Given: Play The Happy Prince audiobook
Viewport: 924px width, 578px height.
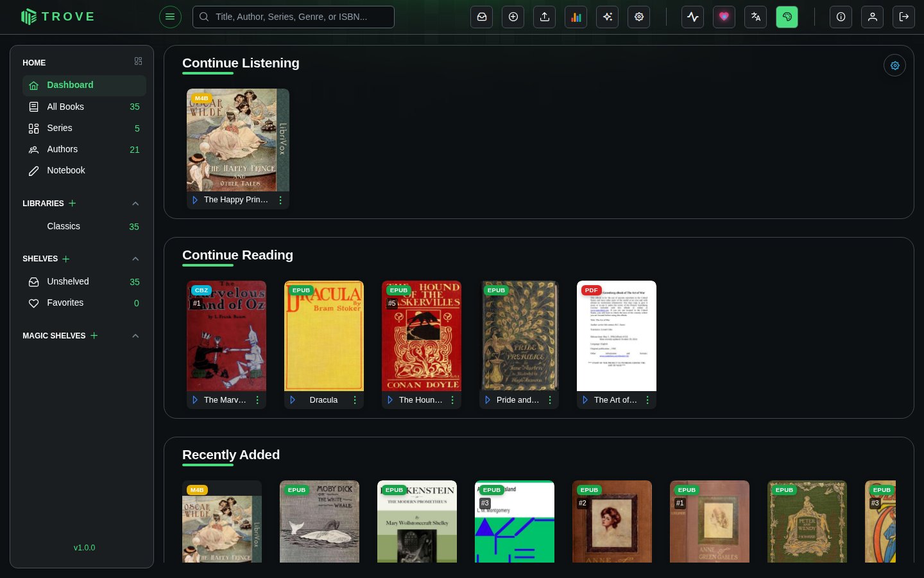Looking at the screenshot, I should tap(195, 200).
